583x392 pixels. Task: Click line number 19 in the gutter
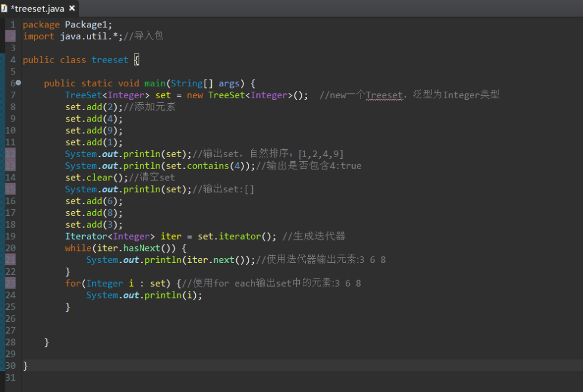click(x=11, y=236)
